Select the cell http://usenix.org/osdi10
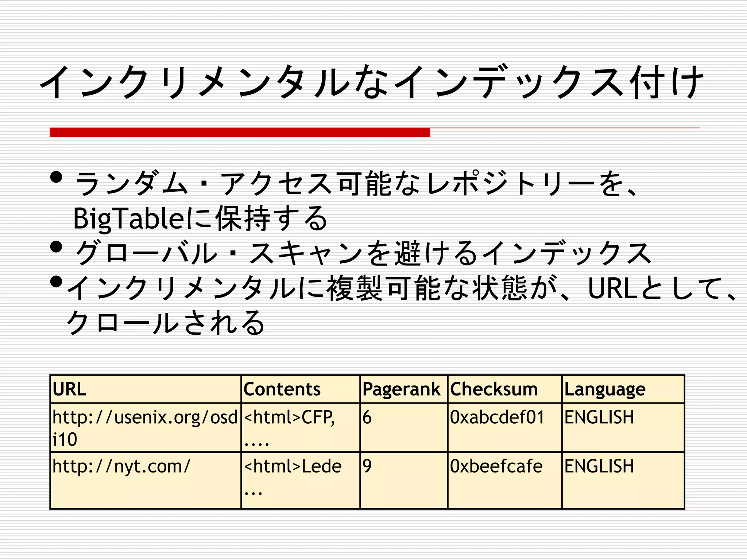The width and height of the screenshot is (747, 560). (146, 428)
